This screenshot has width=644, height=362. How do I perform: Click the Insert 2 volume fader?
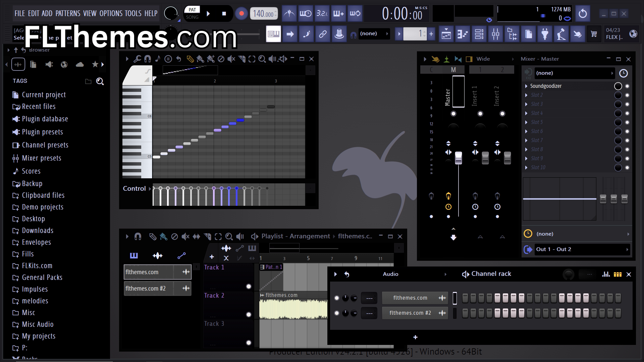click(x=507, y=158)
